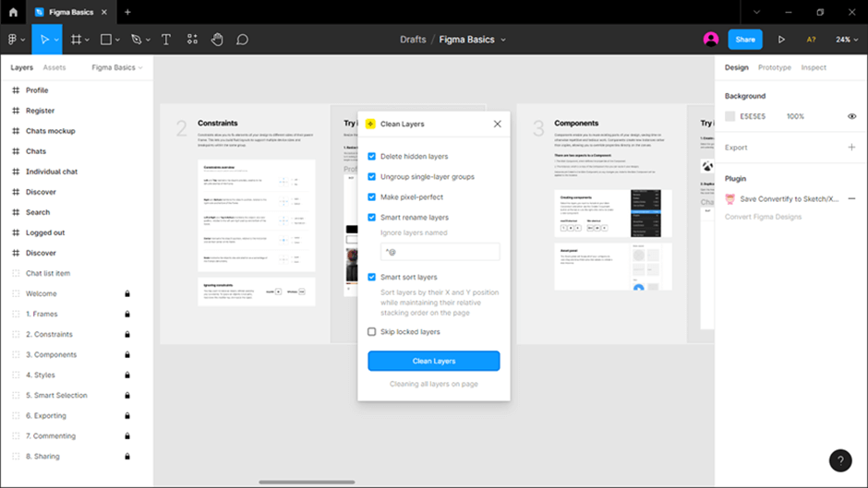
Task: Click the user avatar icon
Action: point(711,40)
